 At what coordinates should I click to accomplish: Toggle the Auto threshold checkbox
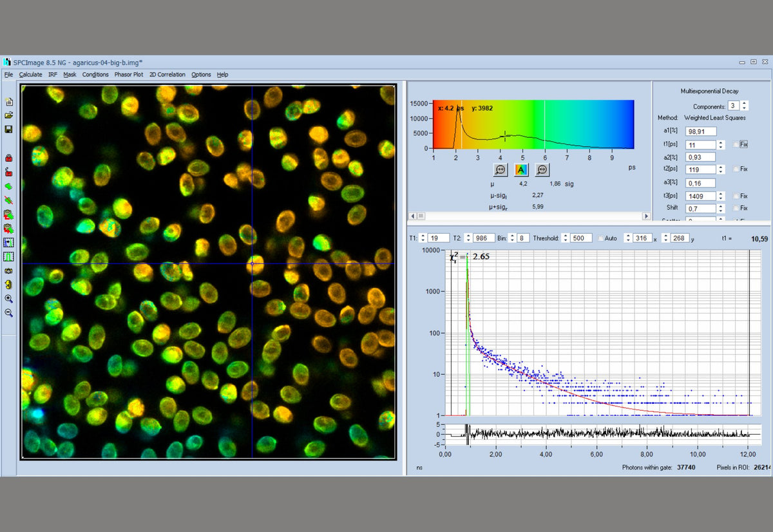click(601, 238)
